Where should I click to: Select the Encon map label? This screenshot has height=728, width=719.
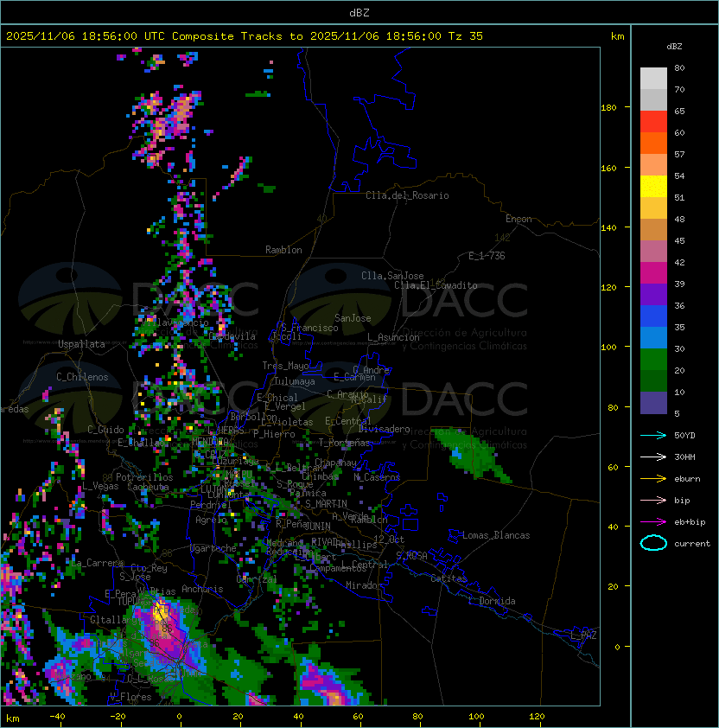[519, 219]
